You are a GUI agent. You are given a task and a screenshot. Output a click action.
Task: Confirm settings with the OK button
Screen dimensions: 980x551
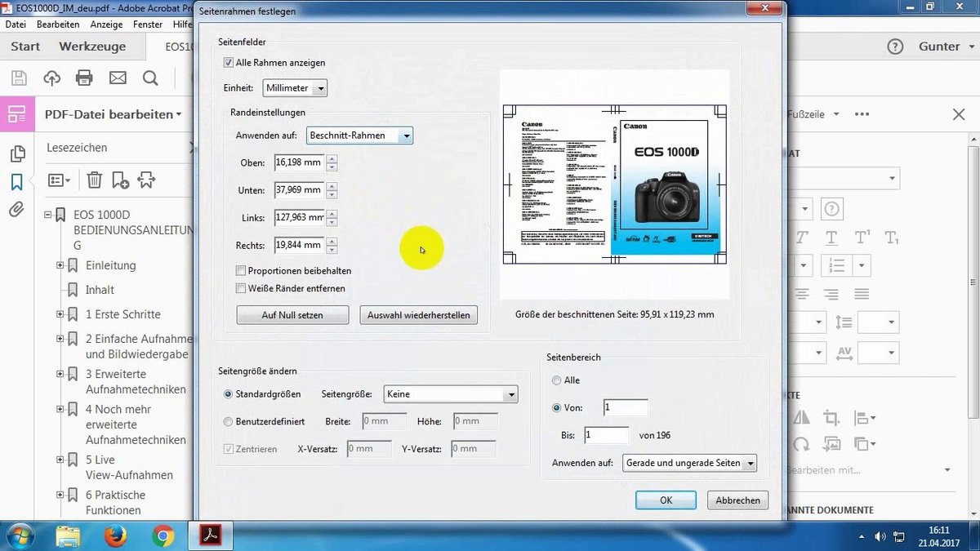click(666, 500)
